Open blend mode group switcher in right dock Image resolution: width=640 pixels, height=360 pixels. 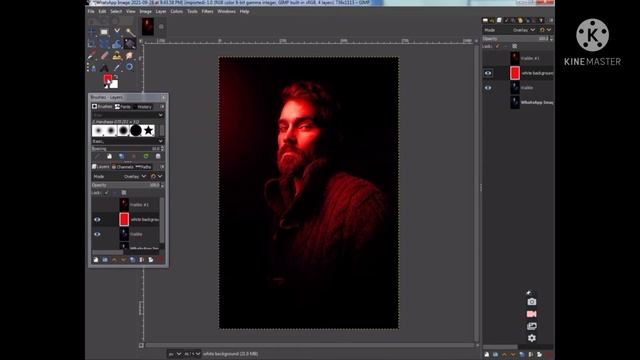click(546, 30)
